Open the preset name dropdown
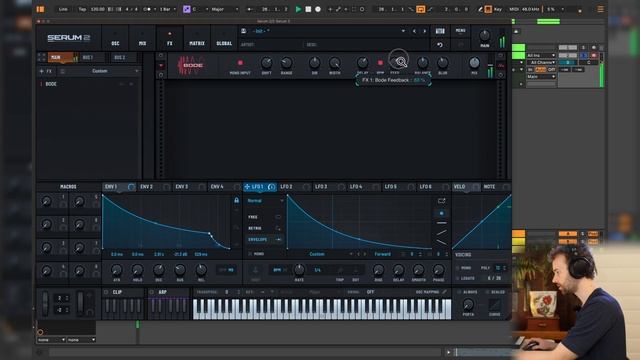The image size is (640, 360). click(403, 31)
